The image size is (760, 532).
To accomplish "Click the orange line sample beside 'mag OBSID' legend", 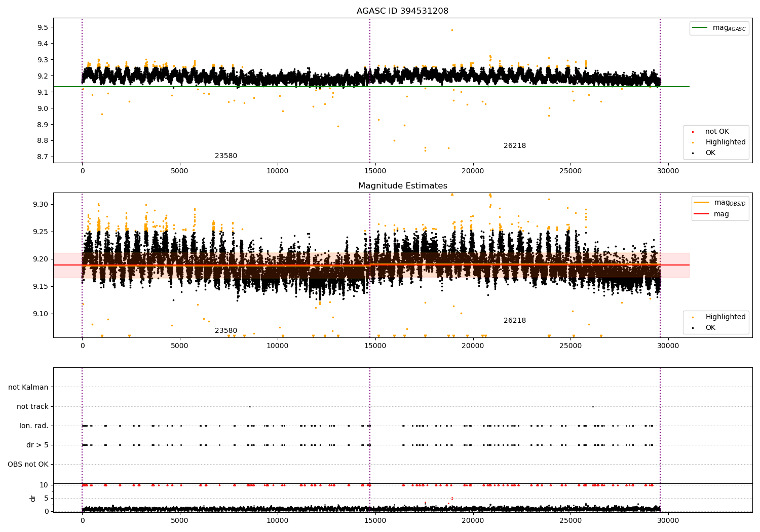I will 701,203.
